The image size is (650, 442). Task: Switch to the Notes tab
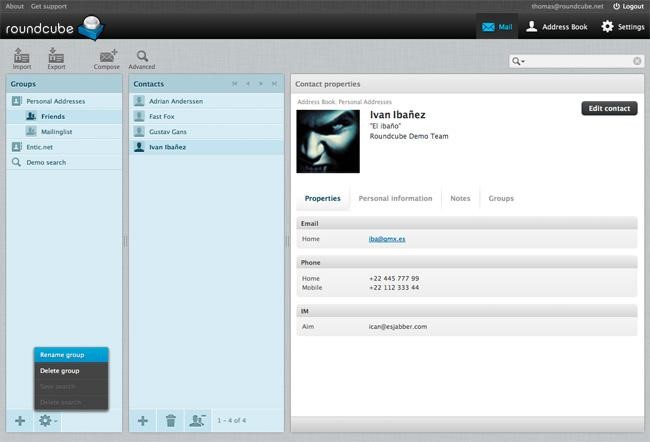[460, 198]
